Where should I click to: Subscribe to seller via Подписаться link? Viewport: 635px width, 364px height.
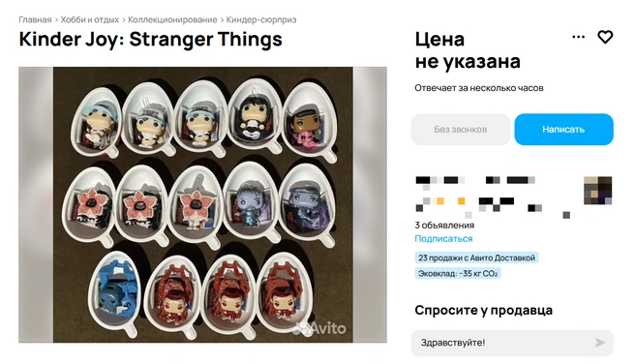point(443,239)
